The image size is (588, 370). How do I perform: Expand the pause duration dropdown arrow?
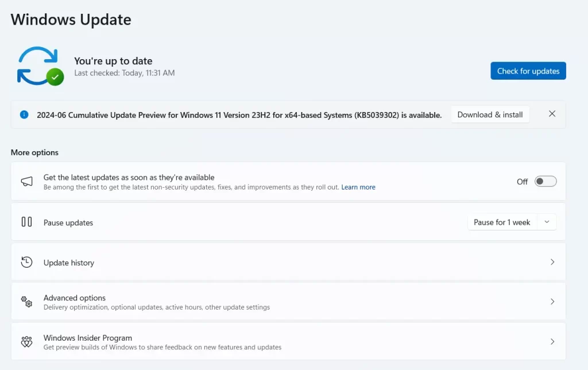click(x=547, y=222)
